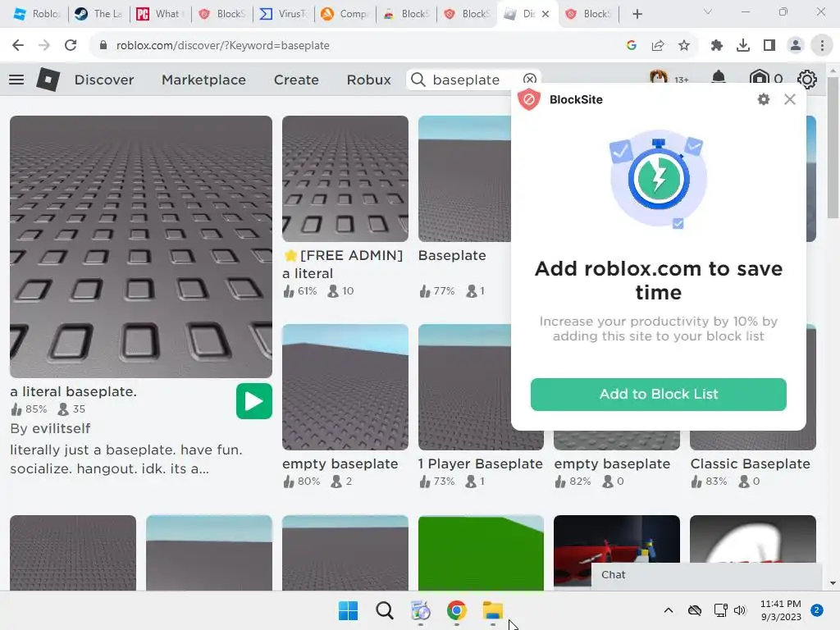
Task: Click the 'a literal baseplate.' title
Action: [73, 391]
